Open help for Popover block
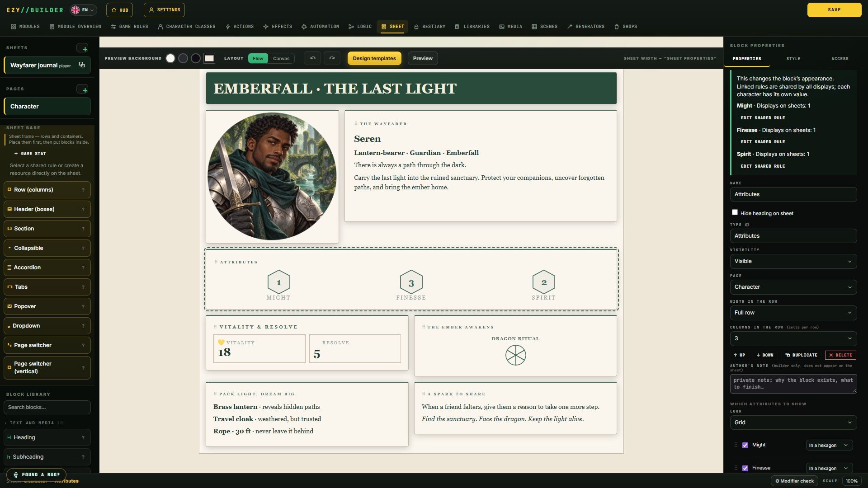Screen dimensions: 868x488 [83, 307]
